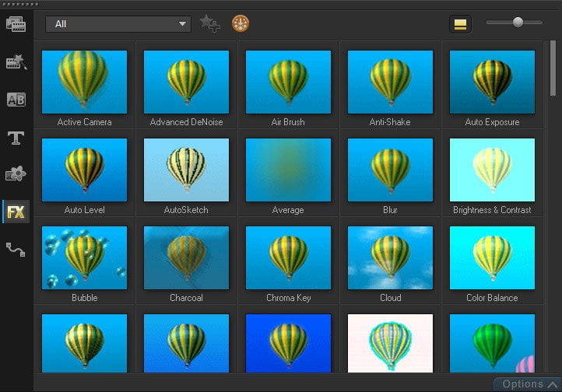
Task: Select the Auto Level filter thumbnail
Action: (84, 170)
